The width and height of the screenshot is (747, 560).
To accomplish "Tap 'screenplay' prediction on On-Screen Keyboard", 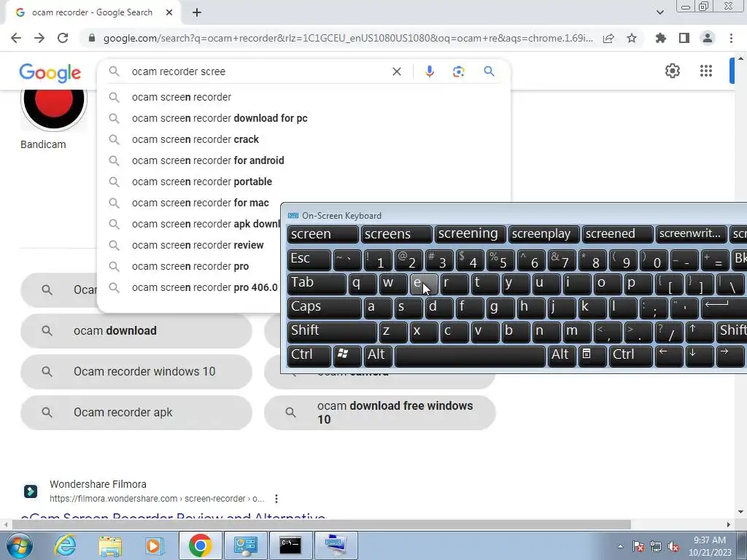I will pyautogui.click(x=543, y=234).
